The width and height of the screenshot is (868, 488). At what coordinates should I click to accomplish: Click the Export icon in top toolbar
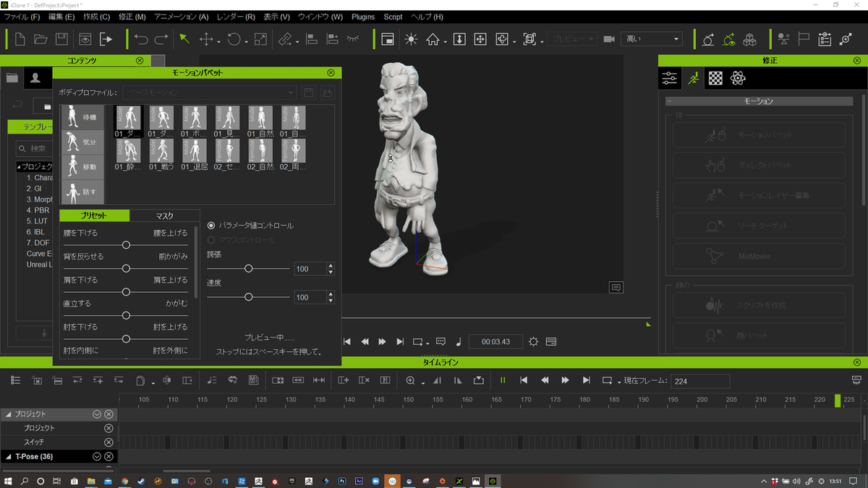(x=106, y=39)
